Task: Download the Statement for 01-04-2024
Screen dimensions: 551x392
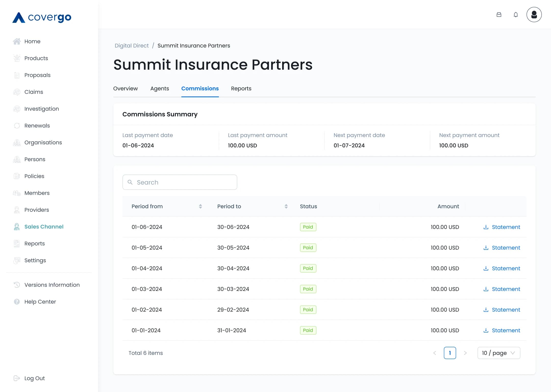Action: coord(502,268)
